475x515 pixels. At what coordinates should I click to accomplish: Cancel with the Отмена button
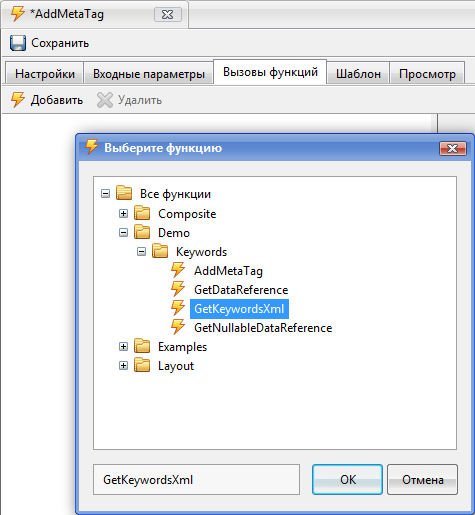tap(422, 480)
